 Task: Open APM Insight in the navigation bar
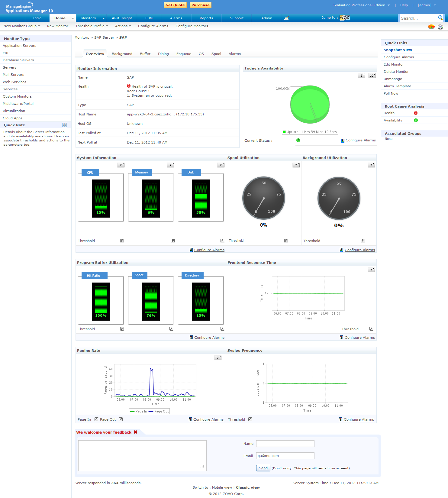pyautogui.click(x=122, y=18)
